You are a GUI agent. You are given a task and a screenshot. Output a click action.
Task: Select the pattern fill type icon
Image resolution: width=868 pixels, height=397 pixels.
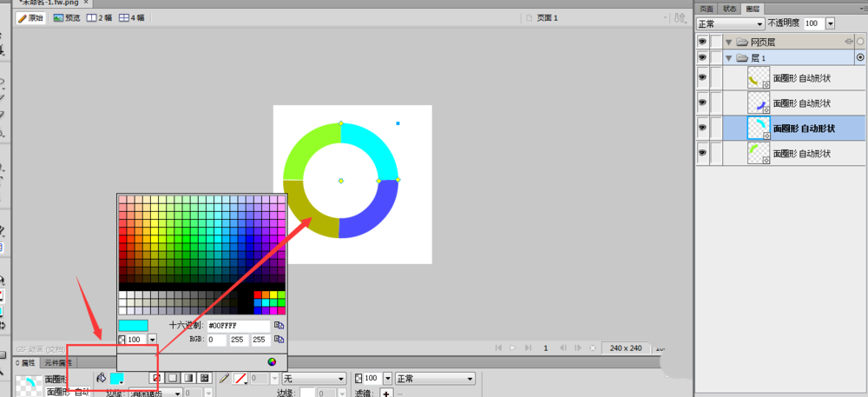point(205,379)
